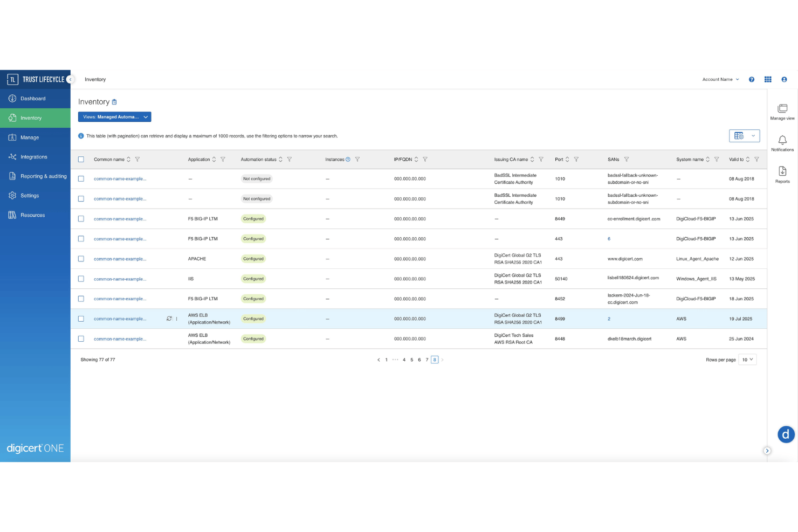Open the Inventory sidebar item
The height and width of the screenshot is (532, 798).
[x=35, y=118]
